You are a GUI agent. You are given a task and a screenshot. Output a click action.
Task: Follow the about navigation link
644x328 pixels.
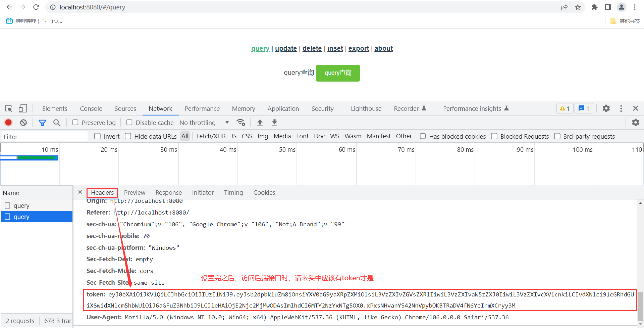[383, 48]
